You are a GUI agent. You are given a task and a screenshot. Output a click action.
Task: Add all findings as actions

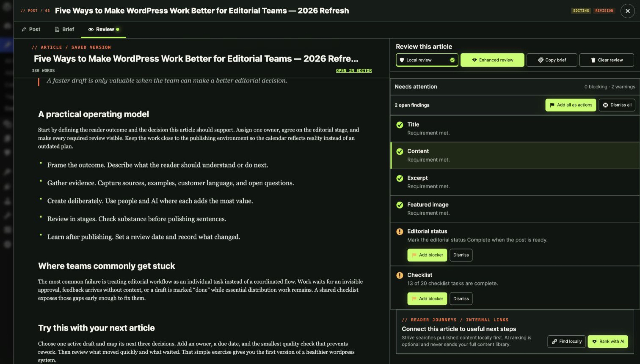click(571, 105)
